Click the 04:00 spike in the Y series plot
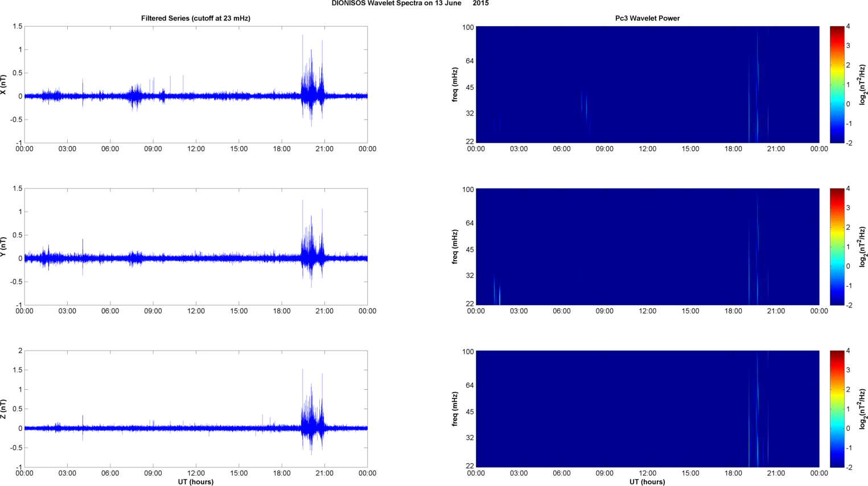This screenshot has height=486, width=868. click(83, 257)
